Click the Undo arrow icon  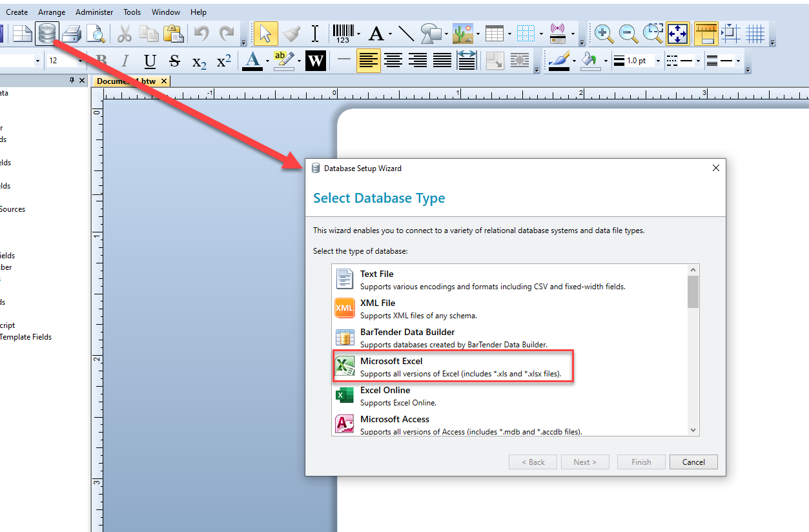[202, 34]
